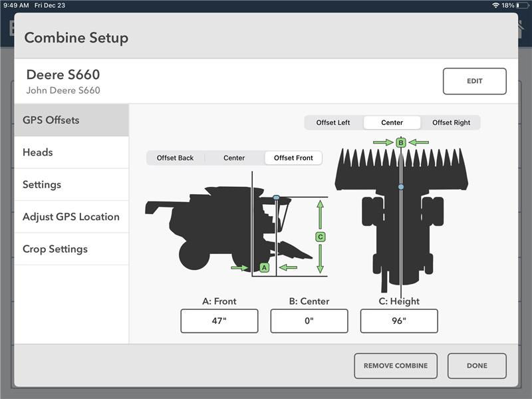The height and width of the screenshot is (399, 532).
Task: Select the top-view combine silhouette
Action: pos(402,220)
